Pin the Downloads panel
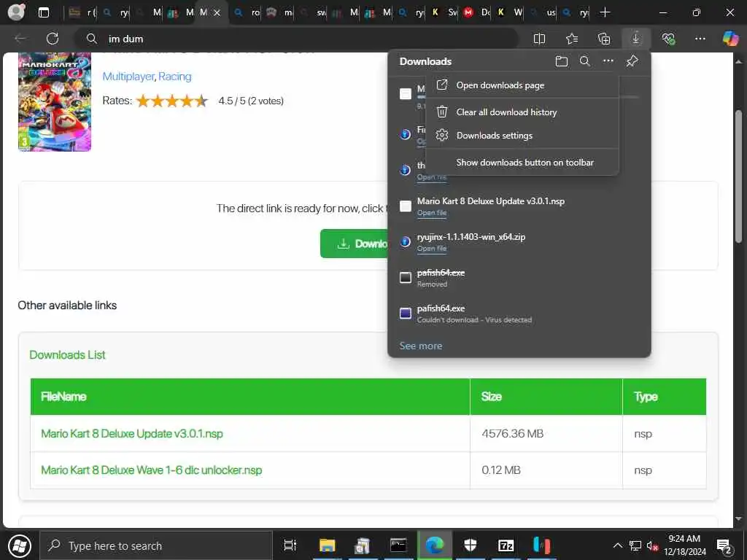Viewport: 747px width, 560px height. [632, 61]
